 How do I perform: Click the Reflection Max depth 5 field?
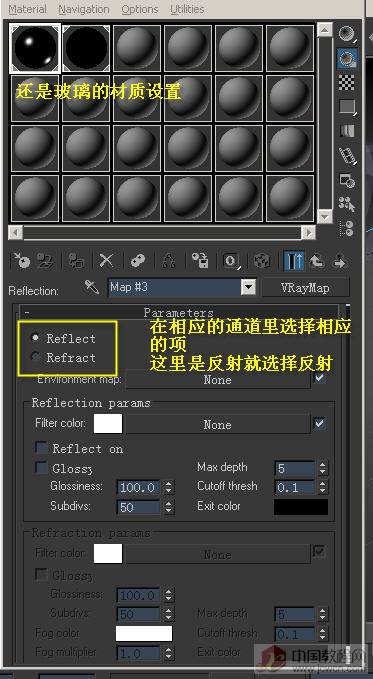pos(295,469)
